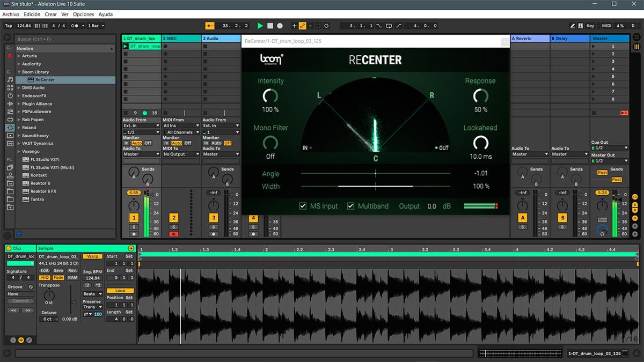This screenshot has height=362, width=644.
Task: Arm the Arrangement Record circle button
Action: [x=280, y=26]
